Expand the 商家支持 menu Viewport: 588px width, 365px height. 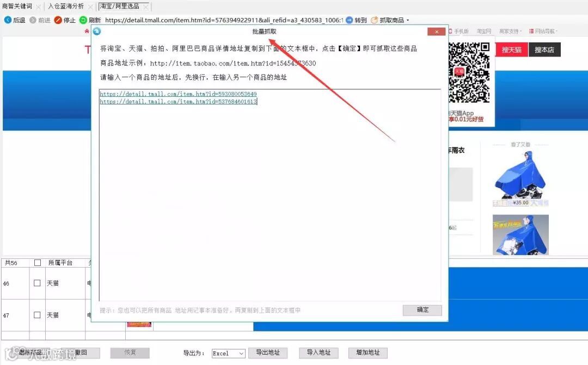point(510,31)
